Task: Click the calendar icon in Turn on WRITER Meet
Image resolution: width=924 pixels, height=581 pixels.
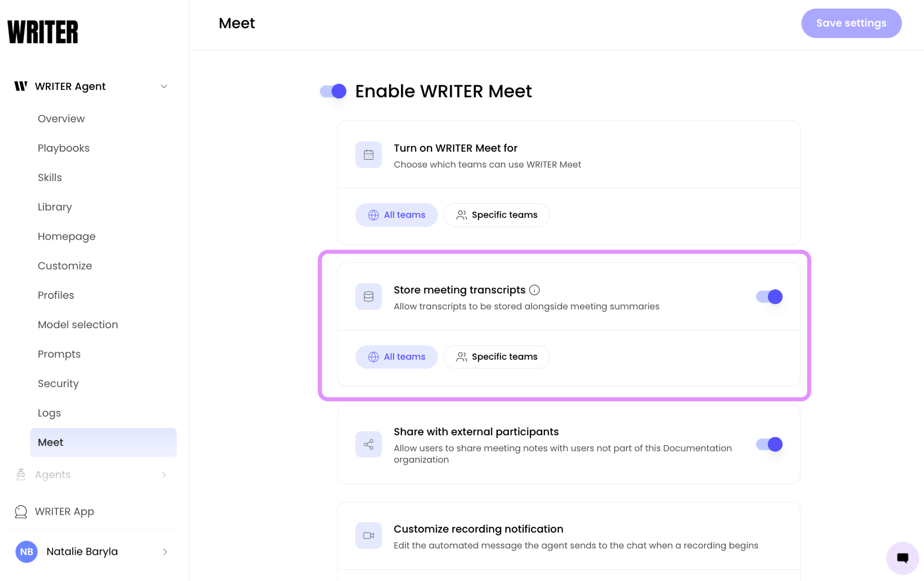Action: point(369,155)
